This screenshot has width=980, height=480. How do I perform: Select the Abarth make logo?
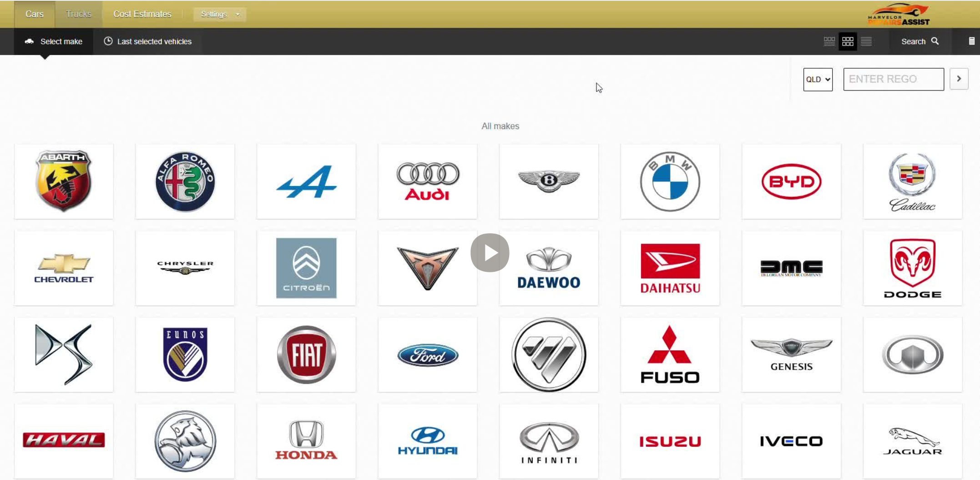click(x=64, y=181)
